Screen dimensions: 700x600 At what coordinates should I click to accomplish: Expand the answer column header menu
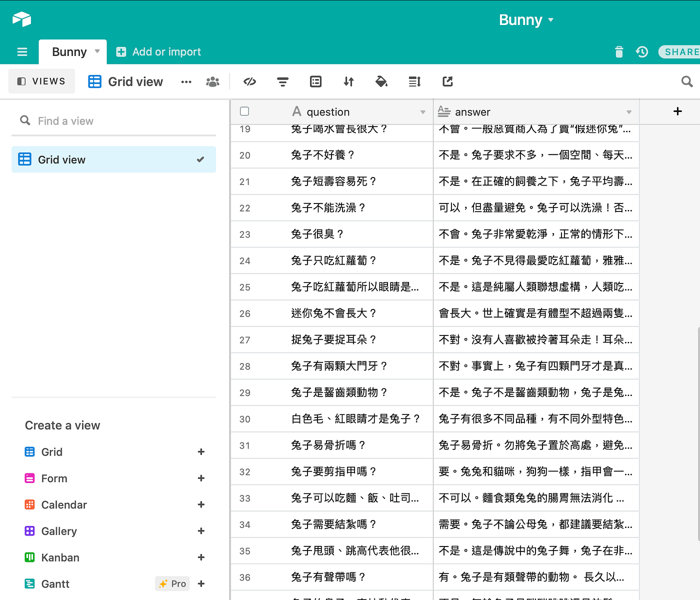pos(628,111)
